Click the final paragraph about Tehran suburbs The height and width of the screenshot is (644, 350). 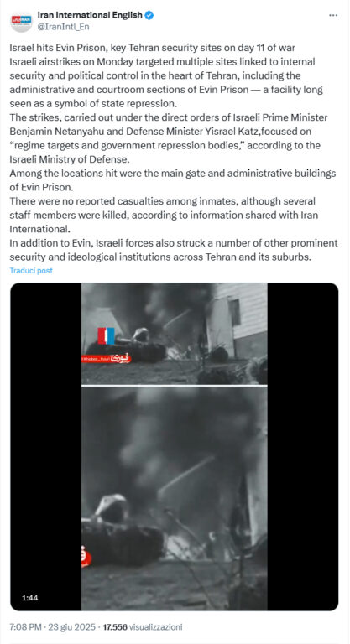[174, 251]
